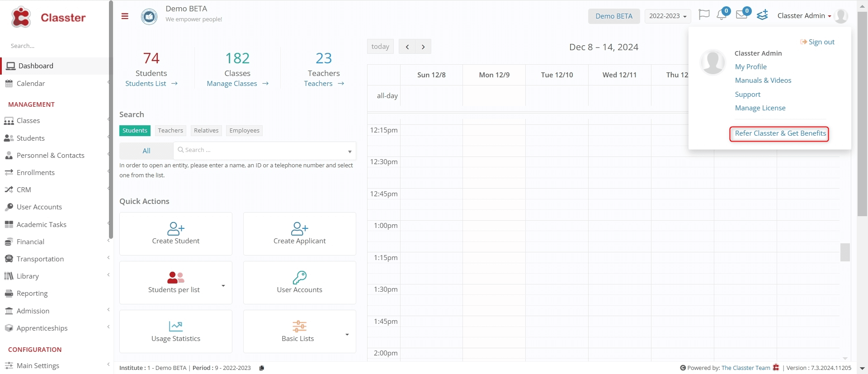Open the Usage Statistics tile
This screenshot has width=868, height=374.
176,331
